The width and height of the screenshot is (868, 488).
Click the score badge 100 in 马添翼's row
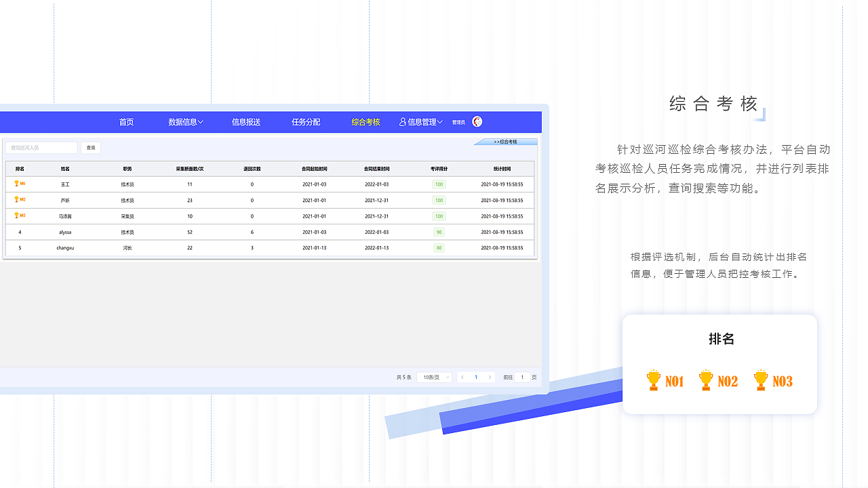pyautogui.click(x=439, y=216)
